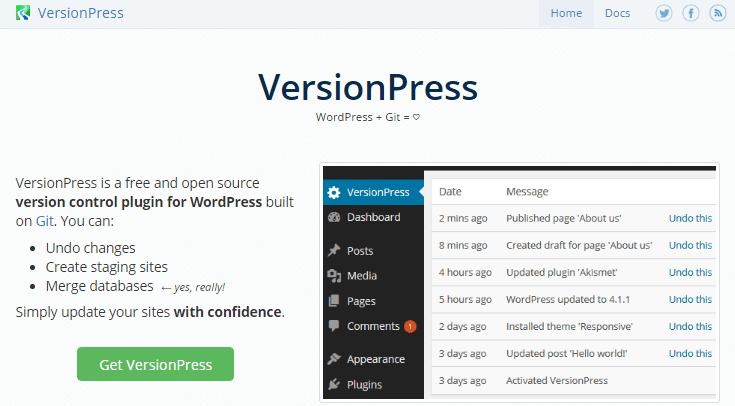Click the Appearance paintbrush icon

pyautogui.click(x=334, y=359)
